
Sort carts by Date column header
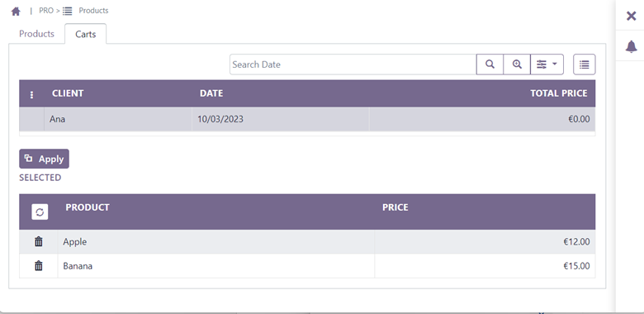(211, 93)
